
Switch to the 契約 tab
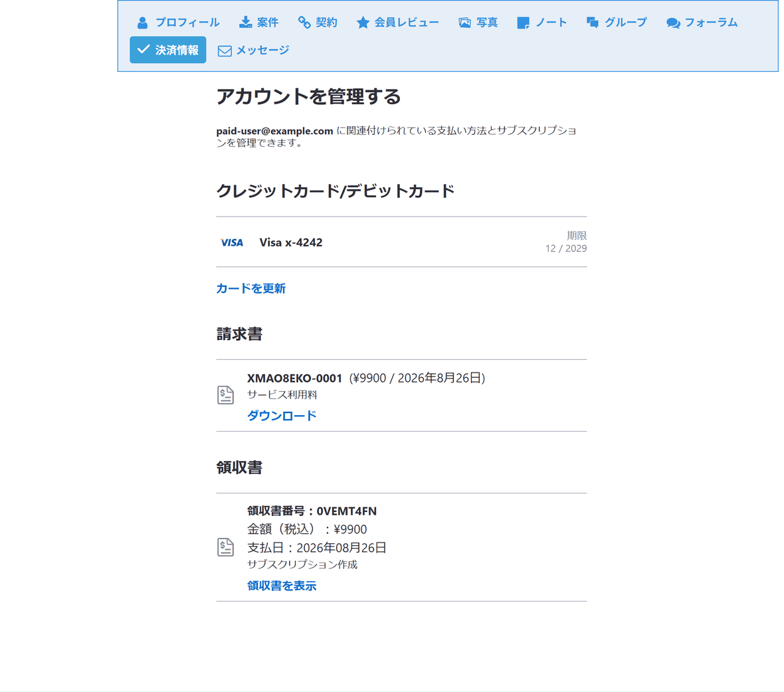point(318,23)
